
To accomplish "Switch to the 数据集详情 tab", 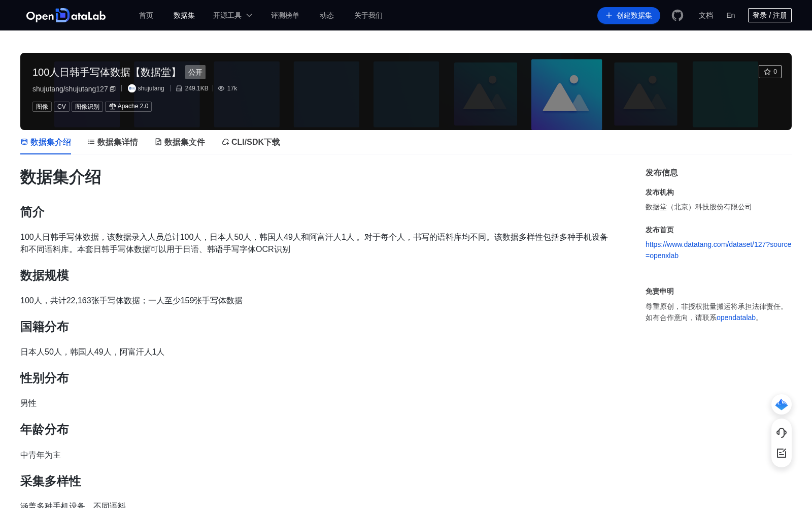I will click(x=113, y=142).
